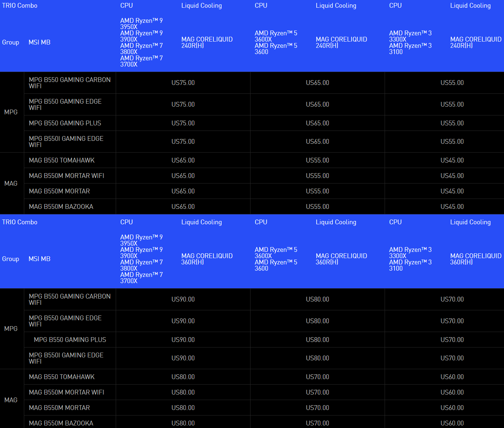Click US70.00 in the MPG B550 GAMING EDGE WIFI row
Screen dimensions: 504x428
(452, 321)
